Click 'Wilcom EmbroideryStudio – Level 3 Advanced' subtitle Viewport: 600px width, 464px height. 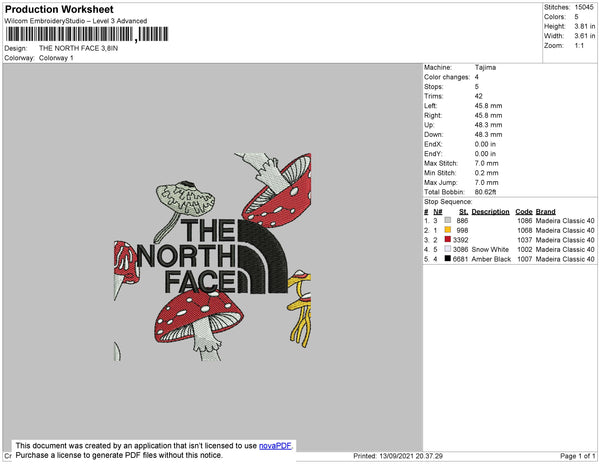coord(76,21)
